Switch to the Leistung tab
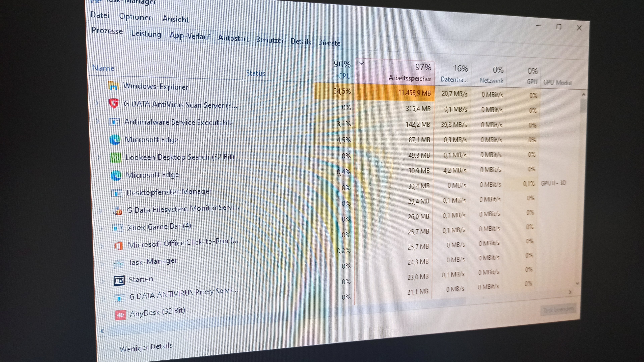Viewport: 644px width, 362px height. point(146,34)
